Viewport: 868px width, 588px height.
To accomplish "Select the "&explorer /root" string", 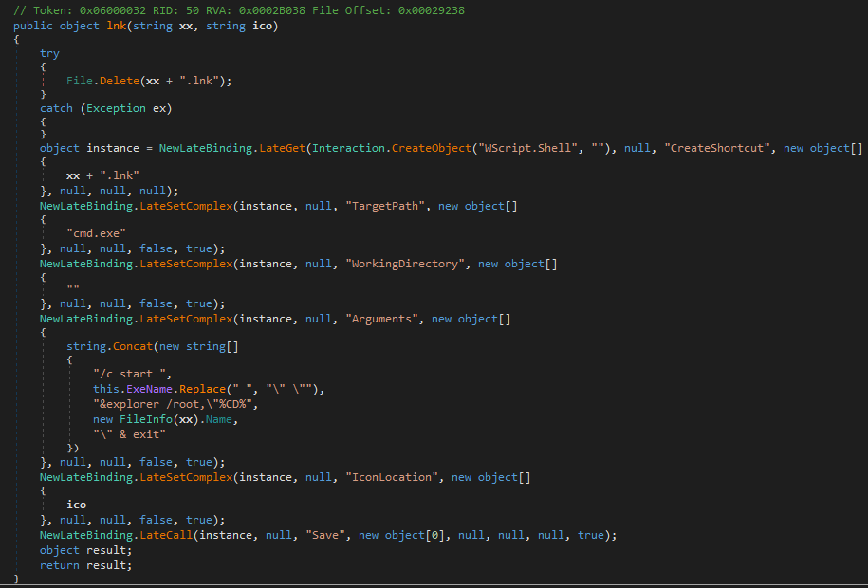I will point(173,404).
